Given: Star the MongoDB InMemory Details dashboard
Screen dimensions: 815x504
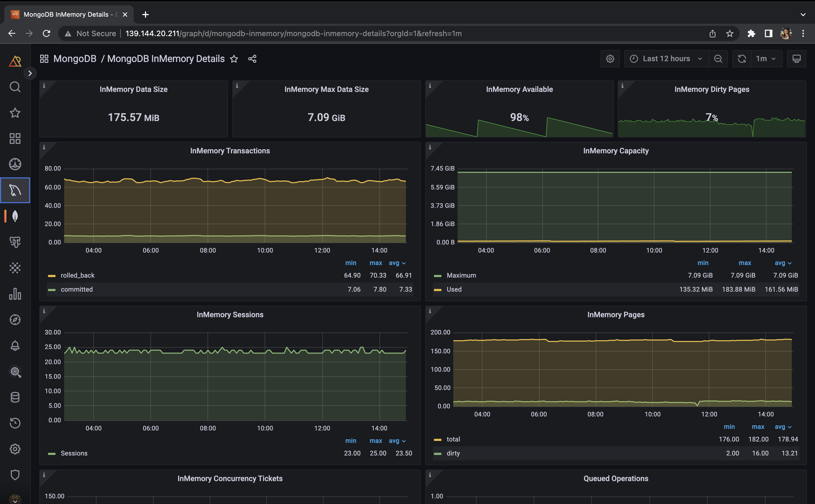Looking at the screenshot, I should tap(234, 59).
